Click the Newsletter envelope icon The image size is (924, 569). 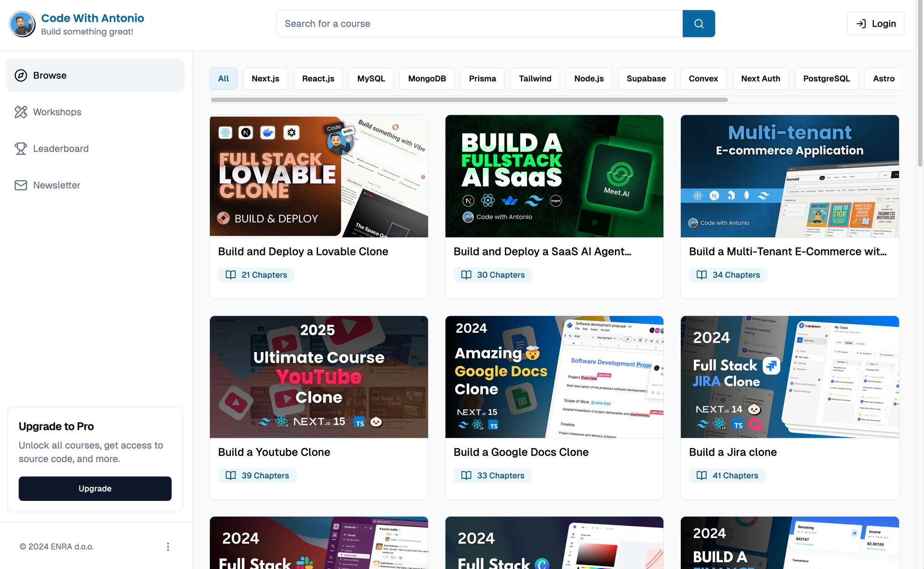coord(21,185)
